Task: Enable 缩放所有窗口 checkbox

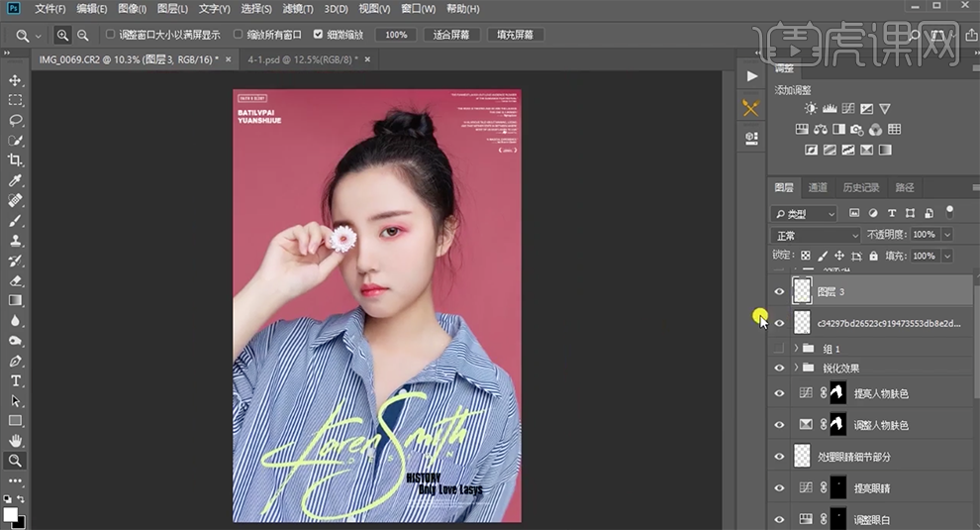Action: (238, 35)
